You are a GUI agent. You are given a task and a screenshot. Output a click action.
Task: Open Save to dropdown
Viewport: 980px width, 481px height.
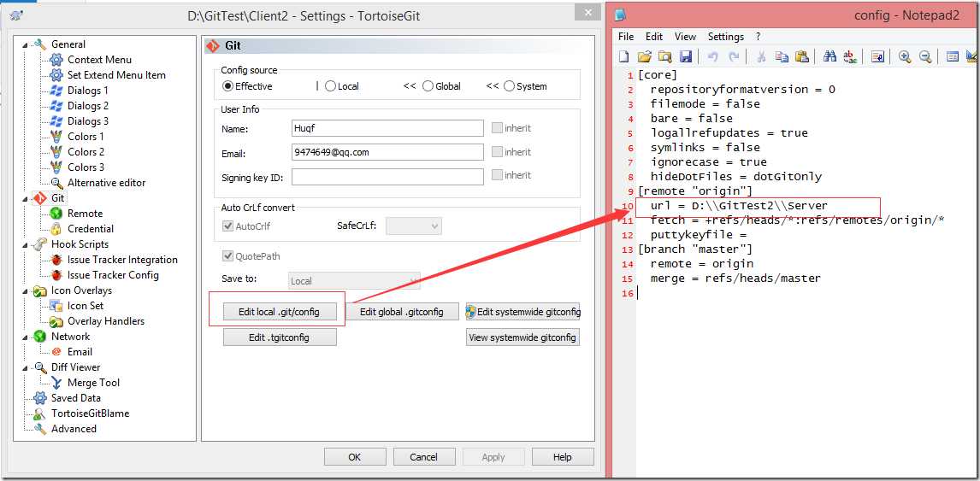point(354,281)
